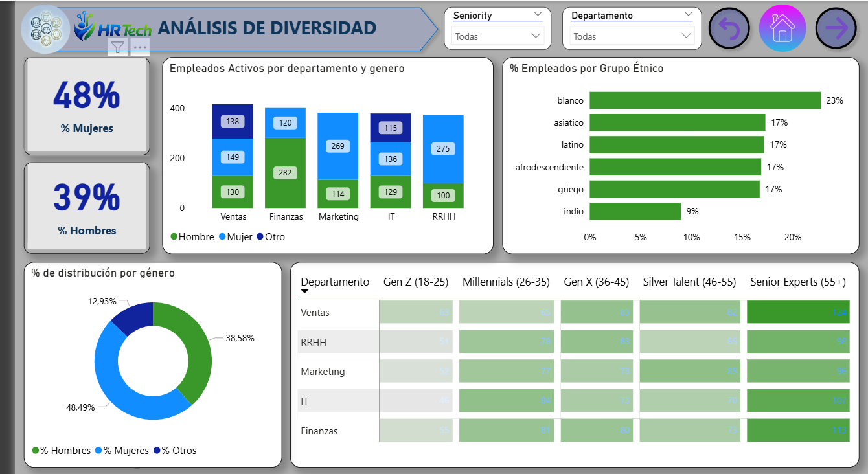The width and height of the screenshot is (868, 474).
Task: Click title % Empleados por Grupo Étnico
Action: click(x=586, y=69)
